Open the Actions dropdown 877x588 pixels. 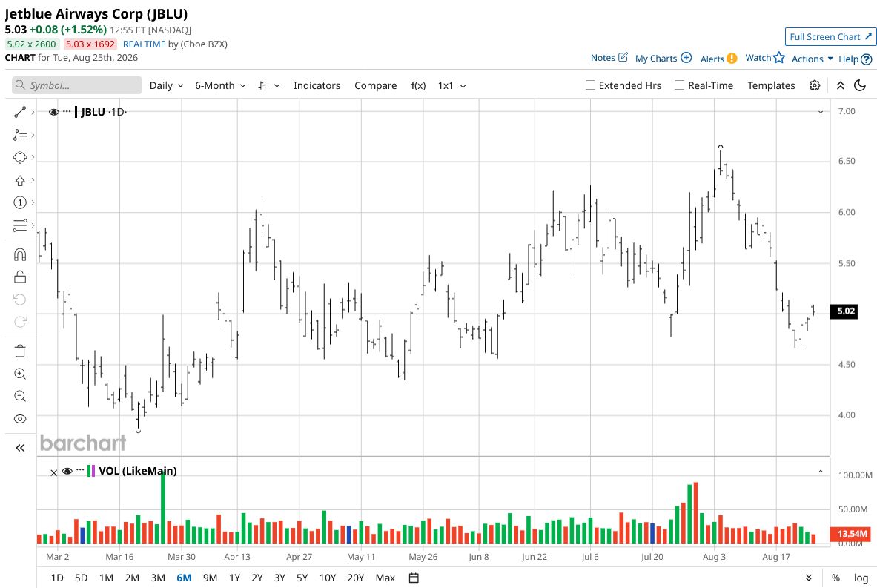tap(812, 59)
